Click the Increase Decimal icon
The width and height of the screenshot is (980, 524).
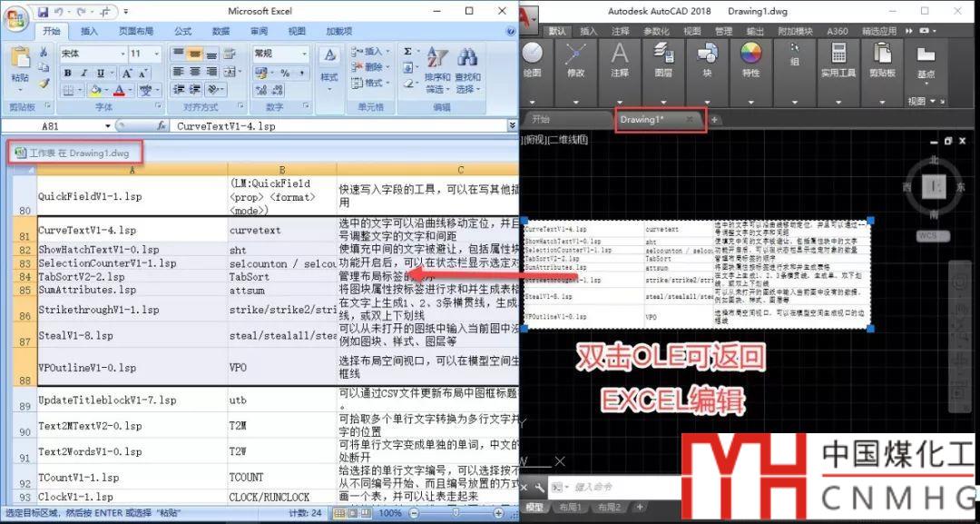tap(261, 91)
